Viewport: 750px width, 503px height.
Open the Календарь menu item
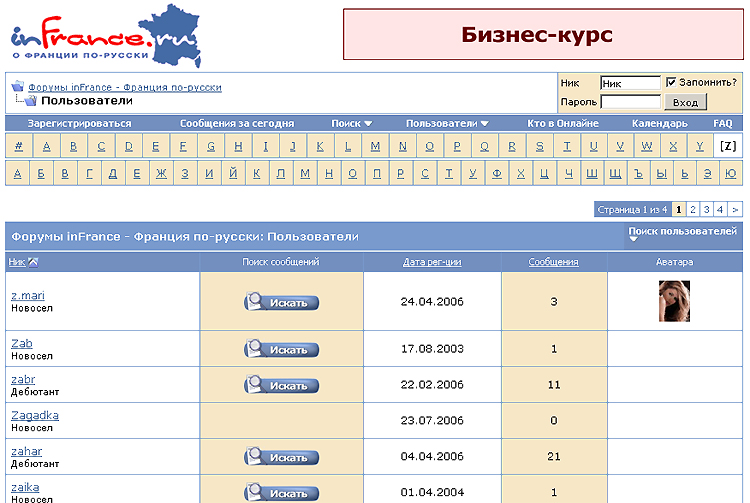tap(659, 123)
